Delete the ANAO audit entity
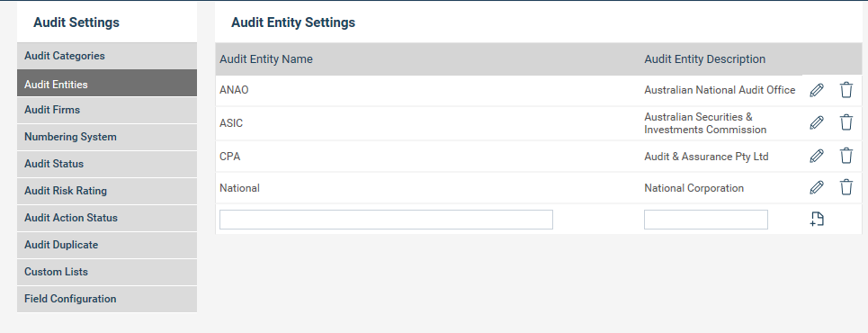868x333 pixels. coord(846,90)
